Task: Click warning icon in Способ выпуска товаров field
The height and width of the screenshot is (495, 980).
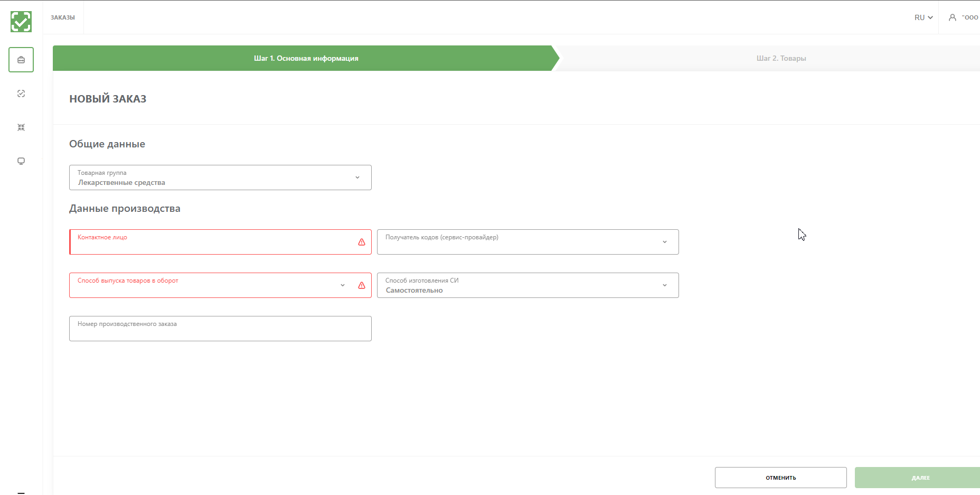Action: (x=362, y=285)
